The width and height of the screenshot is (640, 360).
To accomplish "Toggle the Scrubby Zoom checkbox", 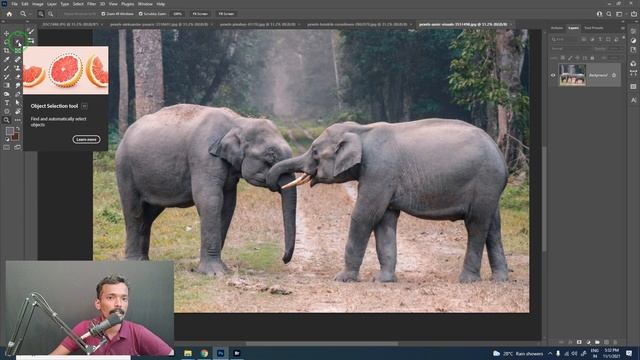I will click(x=140, y=13).
